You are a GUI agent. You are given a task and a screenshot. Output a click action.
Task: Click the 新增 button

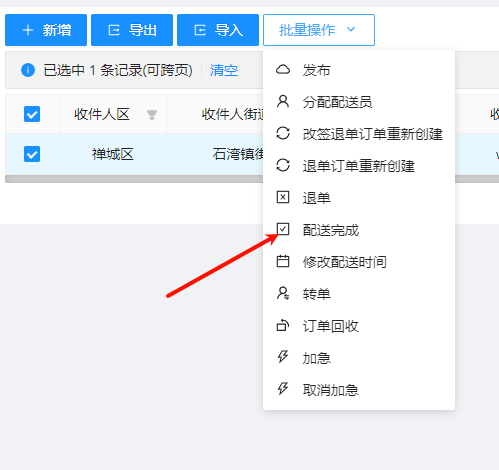[46, 30]
